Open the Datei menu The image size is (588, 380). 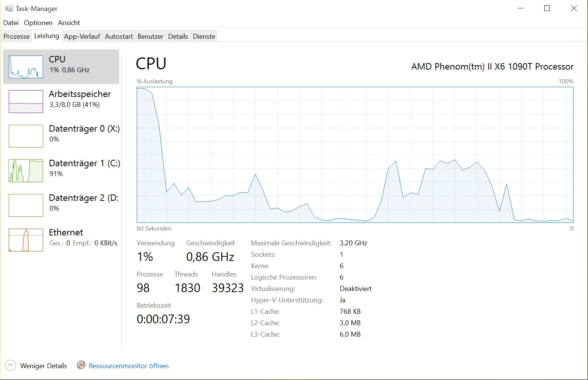11,23
